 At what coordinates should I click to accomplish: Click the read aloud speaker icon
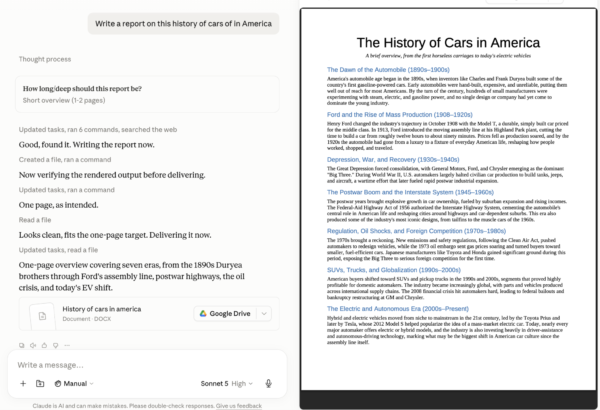point(33,345)
